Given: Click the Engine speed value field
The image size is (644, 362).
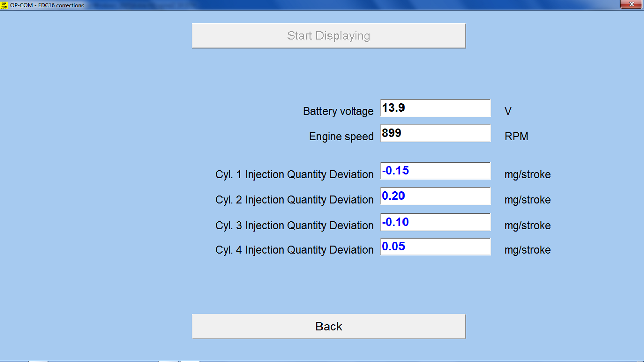Looking at the screenshot, I should pos(435,134).
